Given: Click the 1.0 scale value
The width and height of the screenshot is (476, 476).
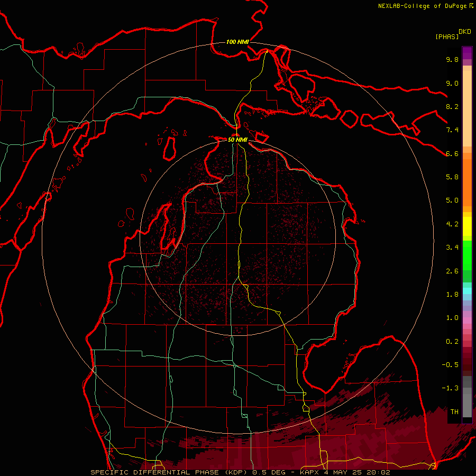Looking at the screenshot, I should 452,318.
